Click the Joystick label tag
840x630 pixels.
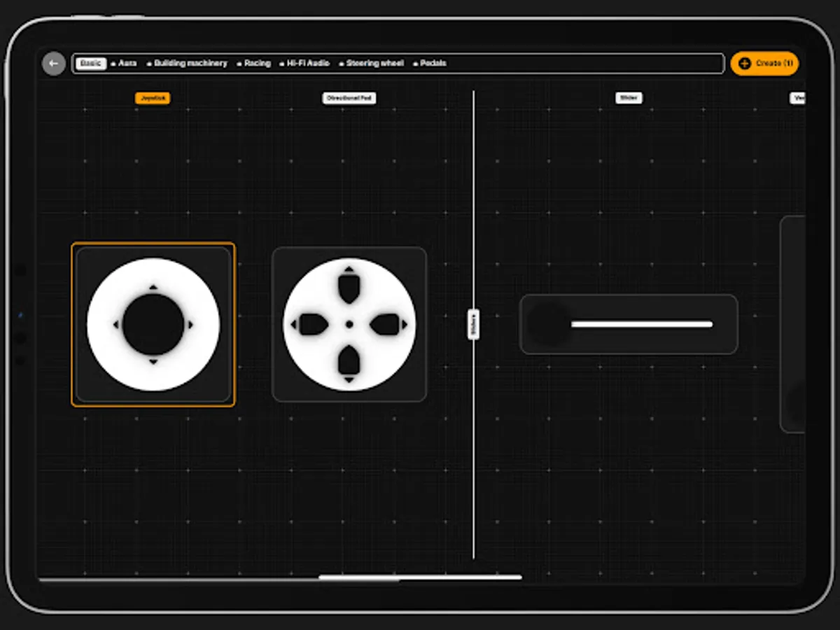[x=153, y=98]
